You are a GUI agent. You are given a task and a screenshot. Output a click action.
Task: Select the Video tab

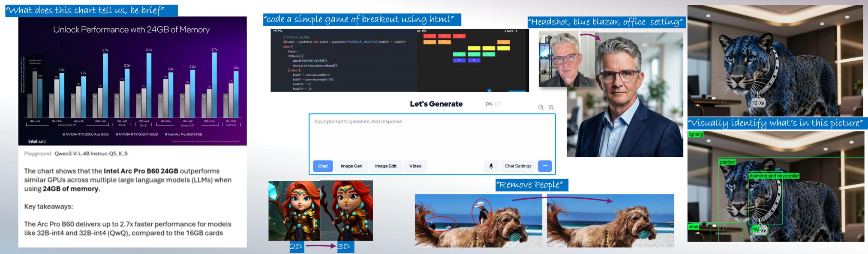pos(415,166)
